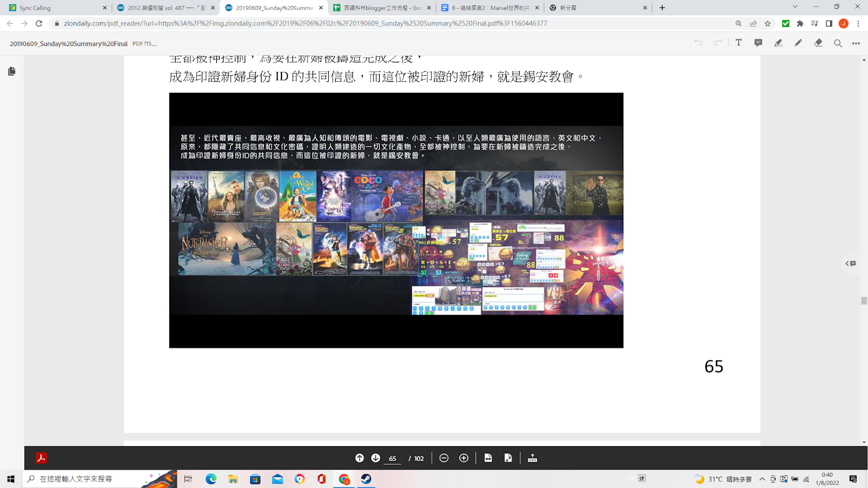Click the Adobe Acrobat logo icon
Screen dimensions: 868x488
[x=41, y=458]
